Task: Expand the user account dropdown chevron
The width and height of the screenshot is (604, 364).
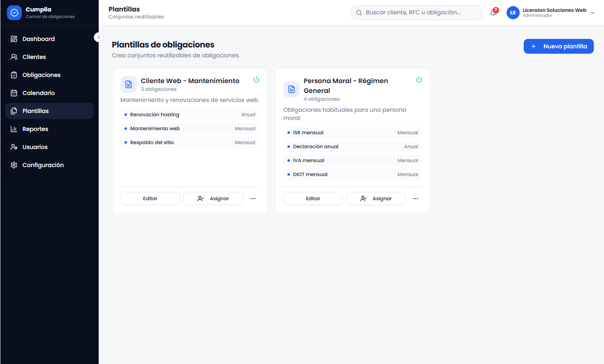Action: pos(593,13)
